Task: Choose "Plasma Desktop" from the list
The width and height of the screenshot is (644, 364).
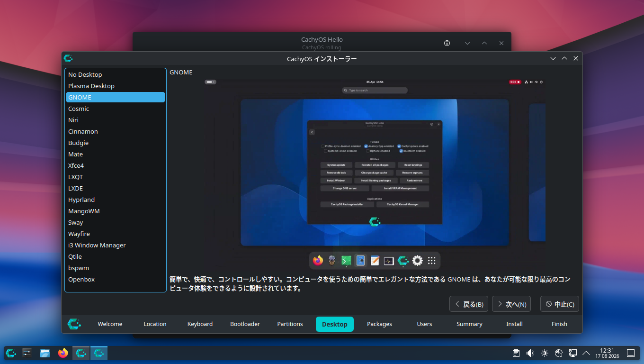Action: (x=116, y=86)
